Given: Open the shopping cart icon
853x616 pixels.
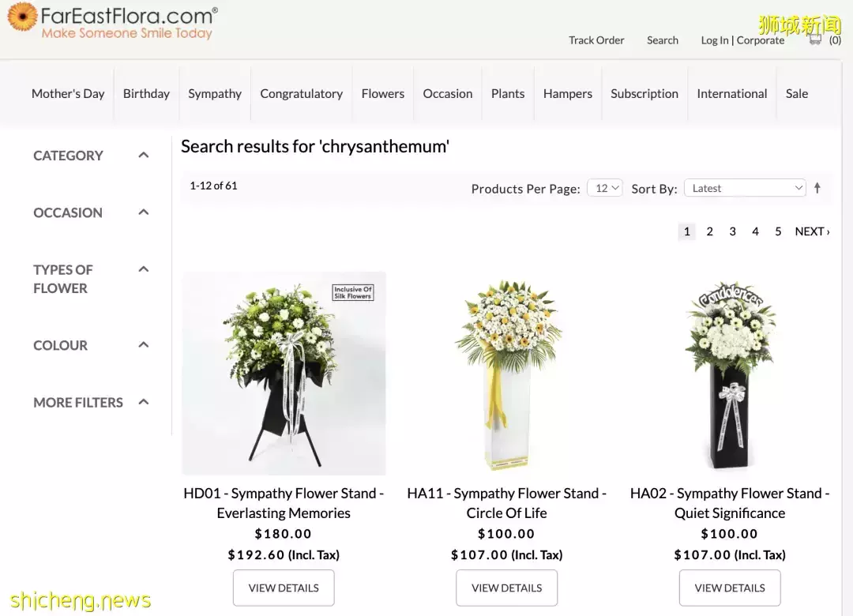Looking at the screenshot, I should point(815,39).
